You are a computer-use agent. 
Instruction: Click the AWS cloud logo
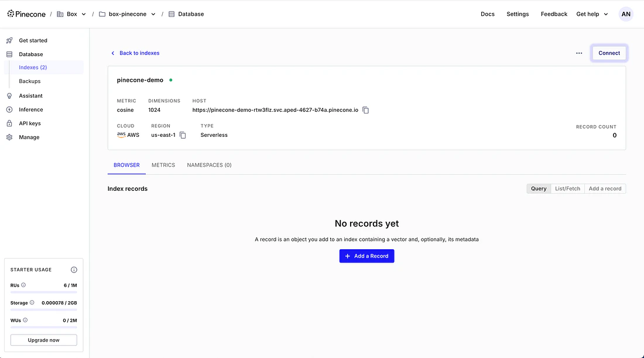tap(121, 135)
